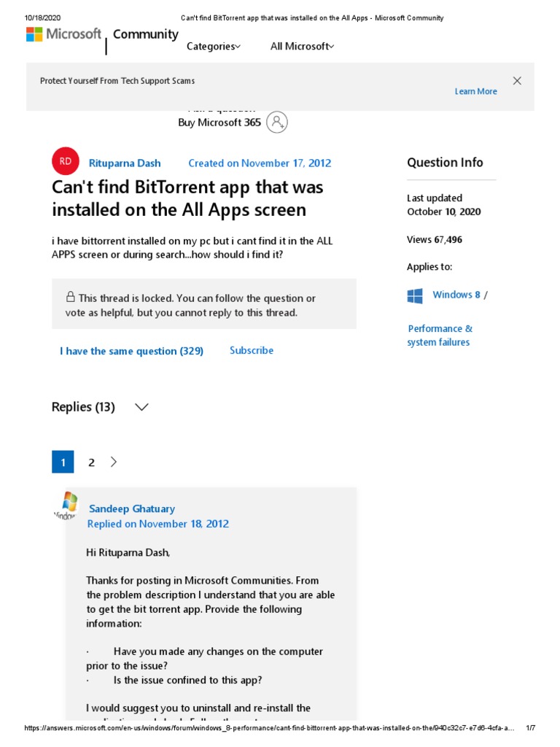Open Performance & system failures link
Viewport: 560px width, 747px height.
point(440,336)
